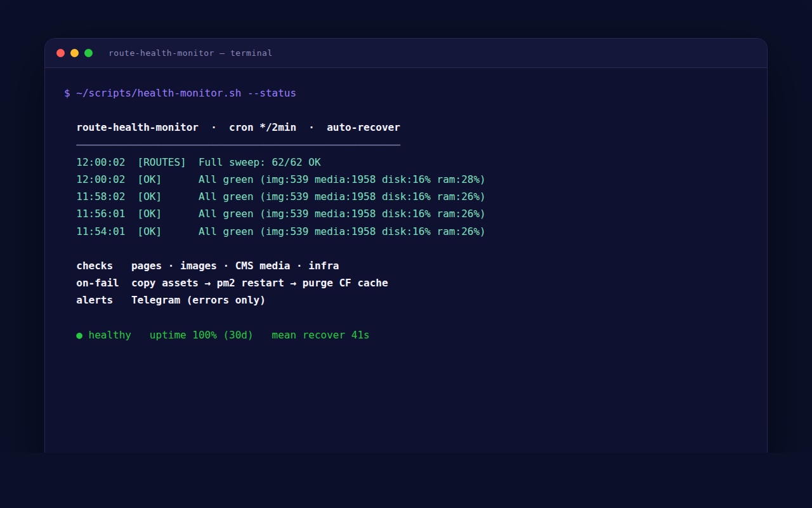Click the 'alerts' label

95,300
